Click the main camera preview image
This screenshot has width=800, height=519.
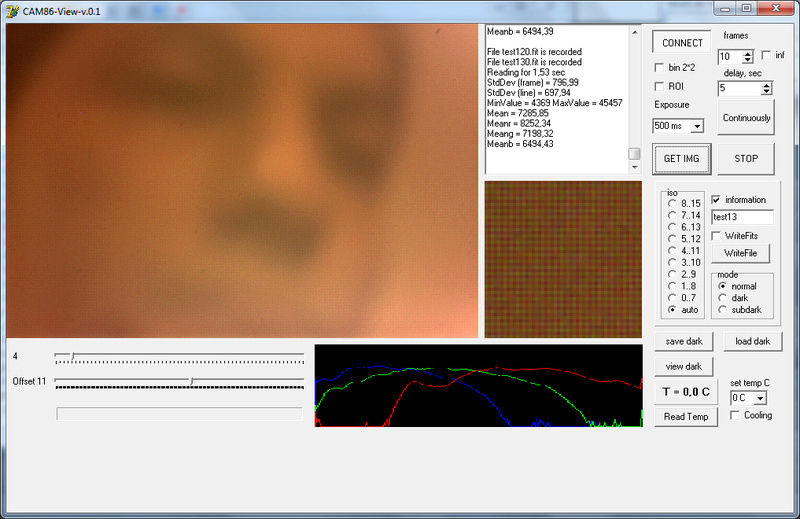242,181
